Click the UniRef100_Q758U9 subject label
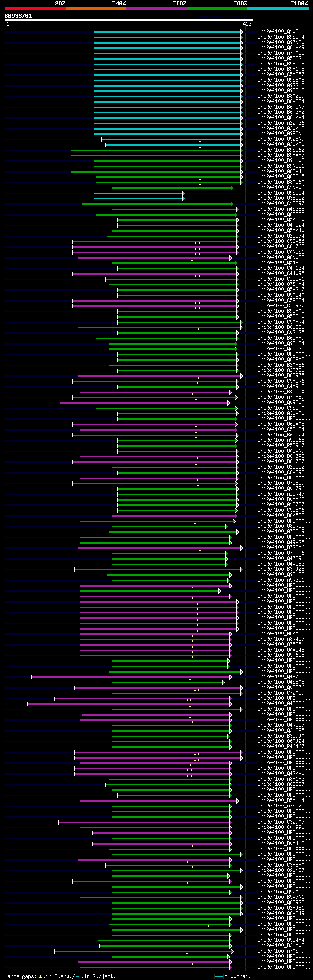Image resolution: width=313 pixels, height=980 pixels. tap(281, 483)
